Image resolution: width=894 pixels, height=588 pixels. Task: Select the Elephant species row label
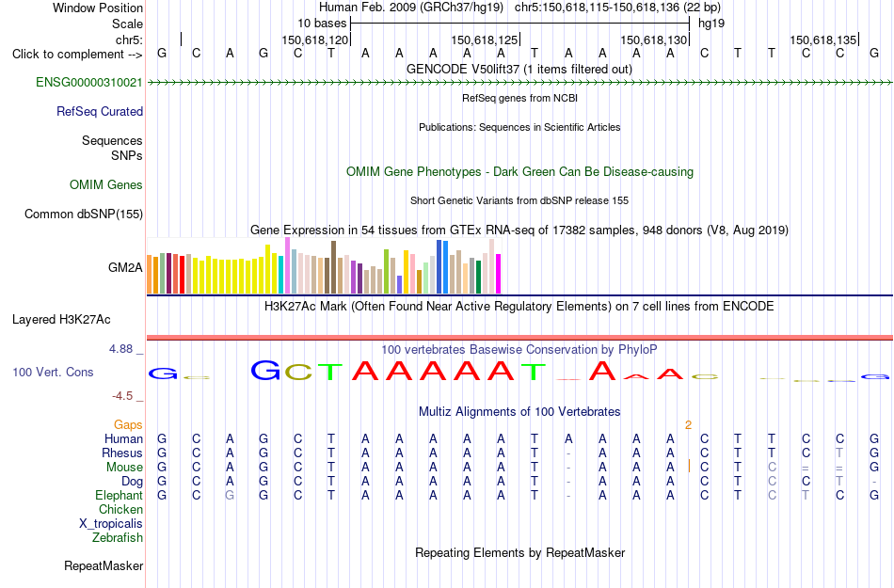click(x=120, y=496)
